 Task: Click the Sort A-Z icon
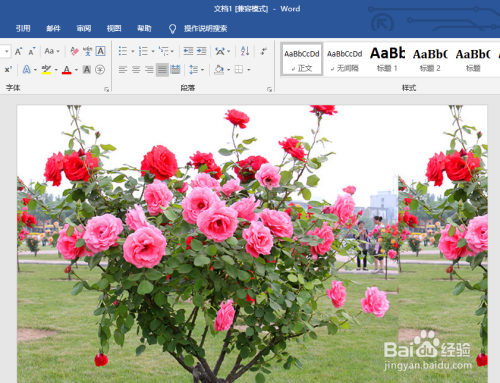[245, 51]
